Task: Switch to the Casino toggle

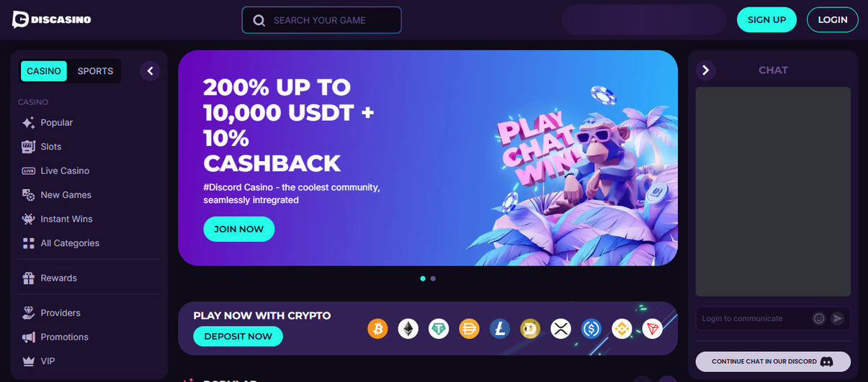Action: point(44,71)
